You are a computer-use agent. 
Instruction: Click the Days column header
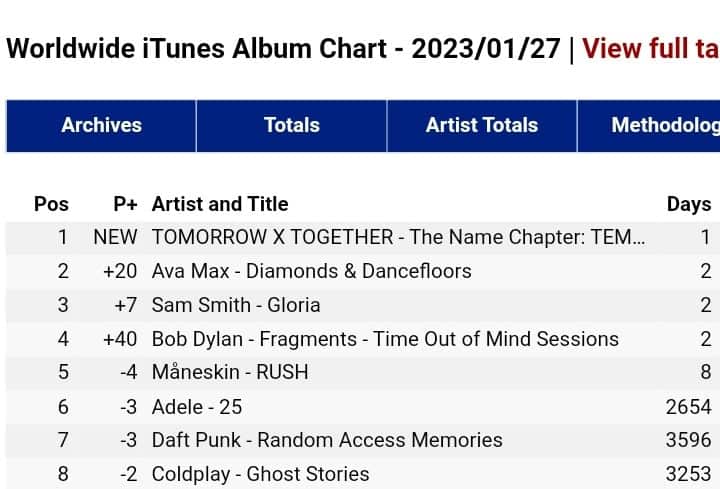[x=688, y=204]
